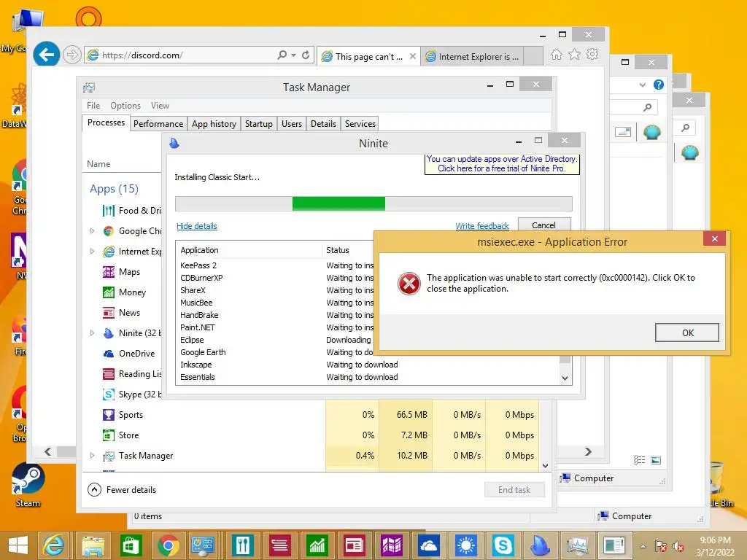Collapse with Fewer details toggle
Viewport: 747px width, 560px height.
tap(123, 489)
